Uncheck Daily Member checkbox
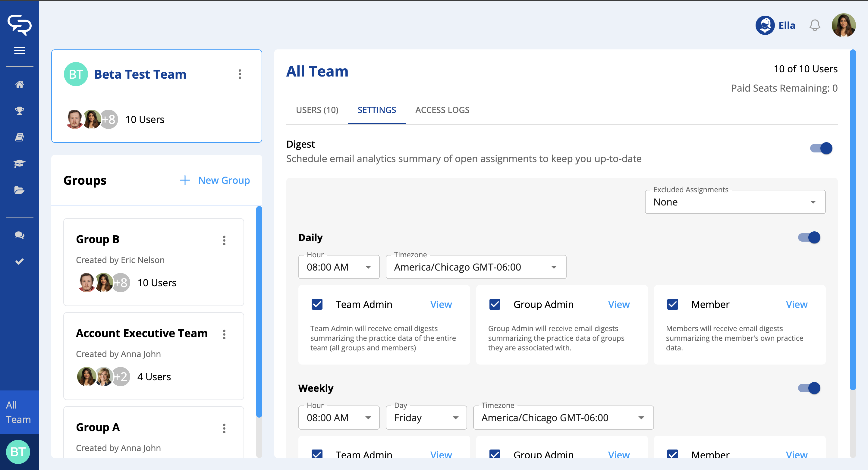The image size is (868, 470). coord(673,304)
